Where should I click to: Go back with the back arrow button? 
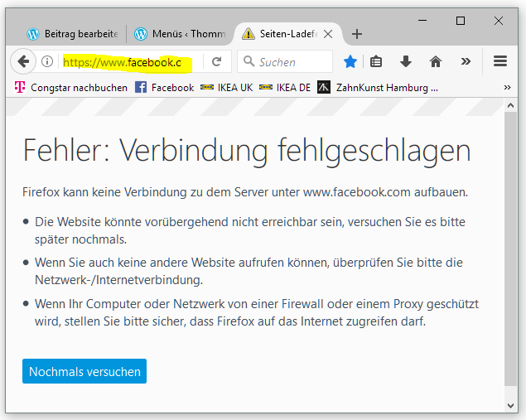[x=23, y=62]
